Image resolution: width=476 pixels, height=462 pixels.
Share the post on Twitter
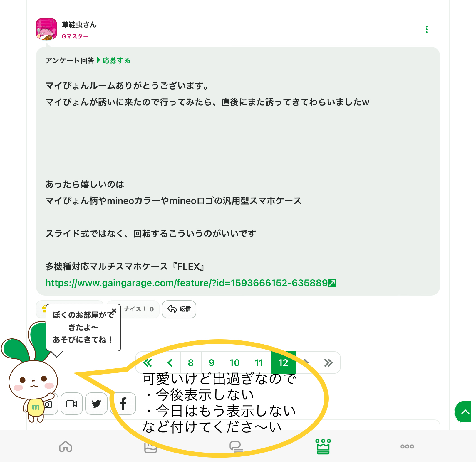[96, 404]
